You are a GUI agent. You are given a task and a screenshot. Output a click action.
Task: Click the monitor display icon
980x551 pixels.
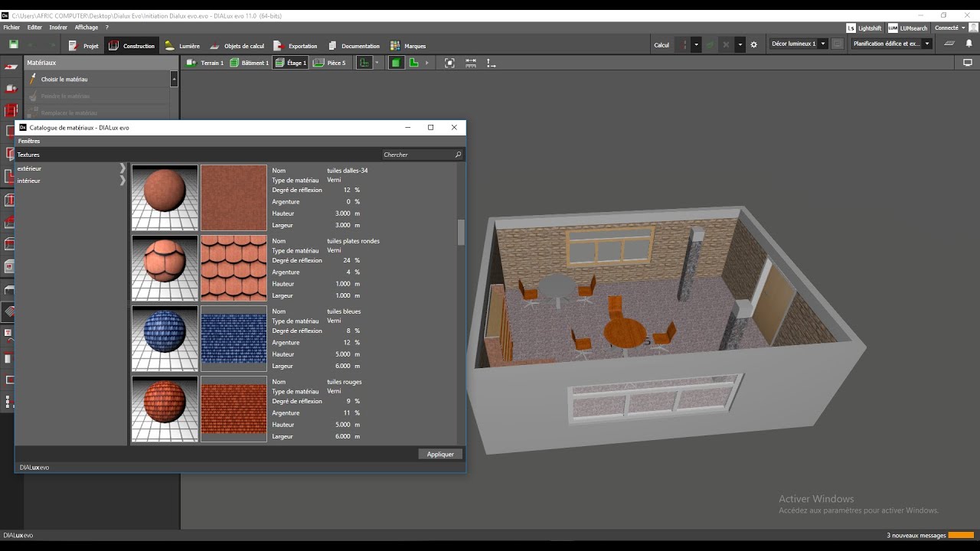[968, 63]
